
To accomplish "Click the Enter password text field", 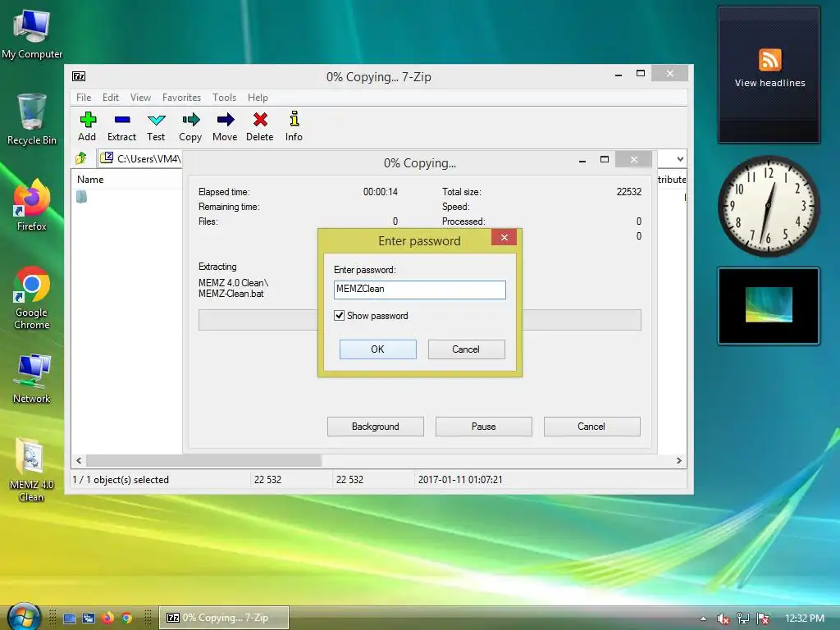I will click(419, 290).
